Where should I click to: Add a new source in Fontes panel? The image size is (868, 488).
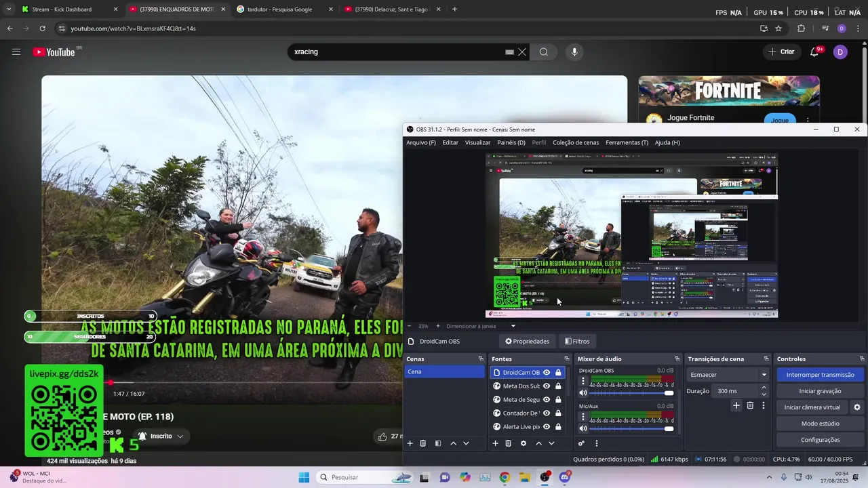pos(495,443)
